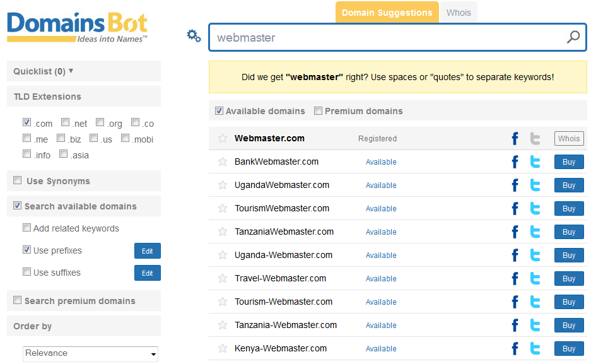Share BankWebmaster.com on Facebook

515,162
